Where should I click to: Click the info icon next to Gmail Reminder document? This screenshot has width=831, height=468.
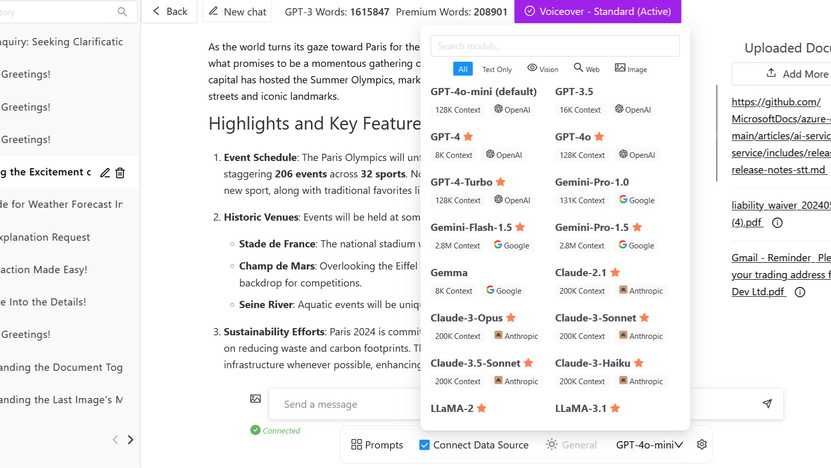point(800,292)
